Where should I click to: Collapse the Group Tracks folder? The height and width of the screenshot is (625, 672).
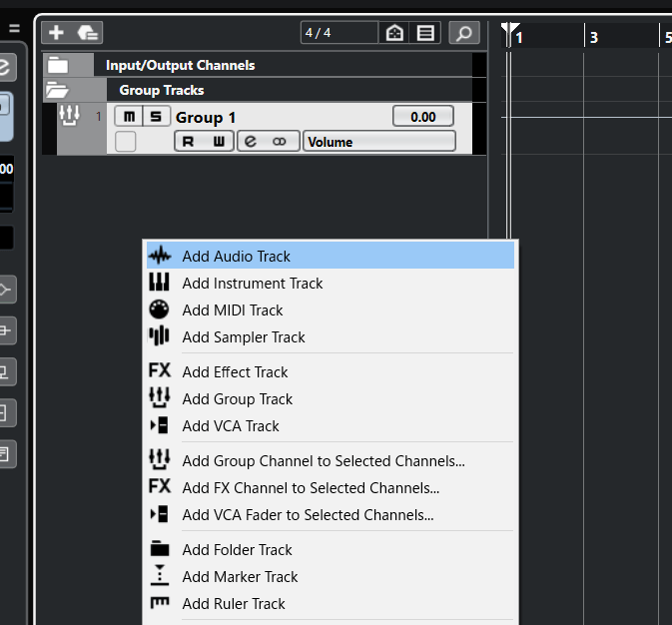point(57,90)
